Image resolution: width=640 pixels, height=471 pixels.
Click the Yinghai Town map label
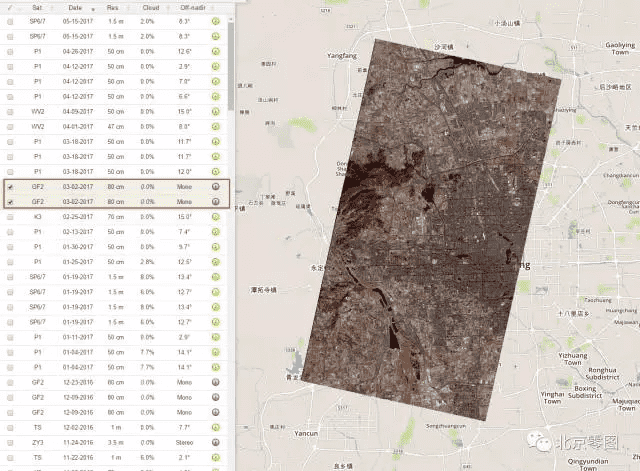[x=552, y=398]
